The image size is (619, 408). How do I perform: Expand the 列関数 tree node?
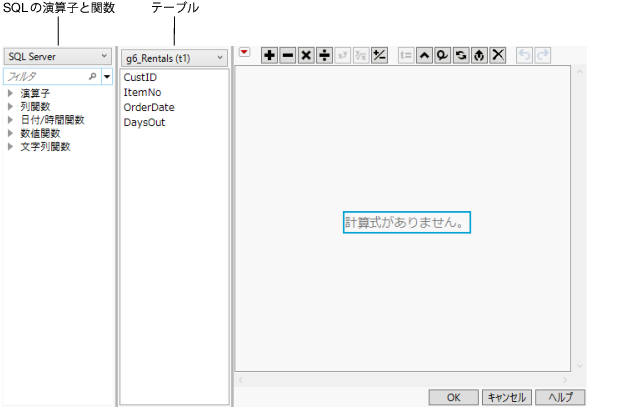click(11, 107)
